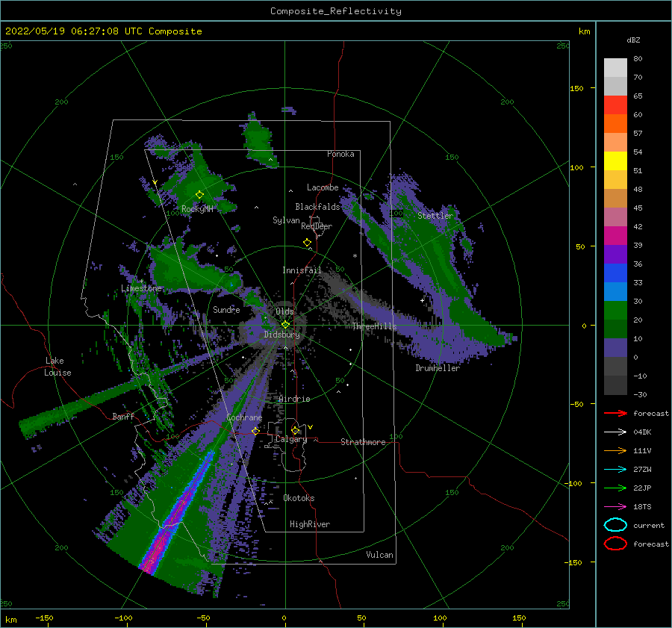
Task: Click the white 04DK arrow icon
Action: 615,432
